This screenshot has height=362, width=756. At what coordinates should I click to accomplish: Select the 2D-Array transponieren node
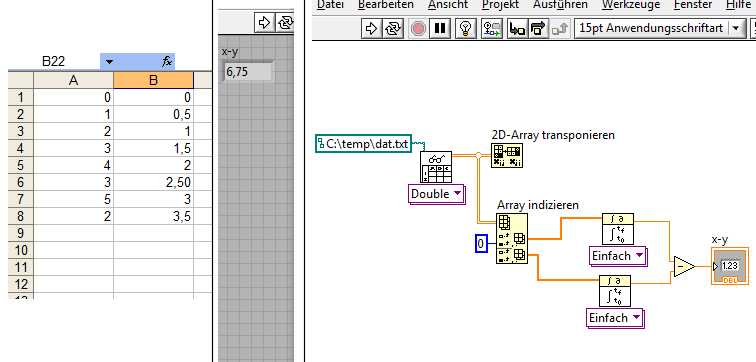(507, 155)
